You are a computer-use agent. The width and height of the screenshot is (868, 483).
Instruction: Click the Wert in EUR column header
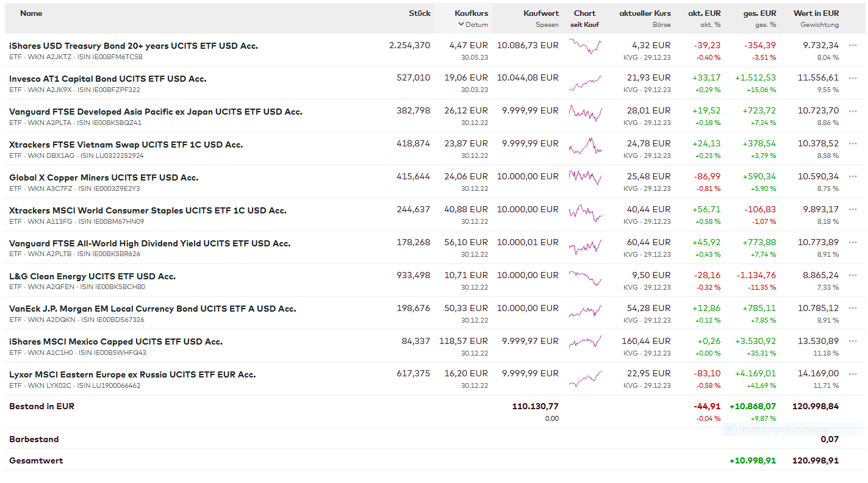pos(816,13)
